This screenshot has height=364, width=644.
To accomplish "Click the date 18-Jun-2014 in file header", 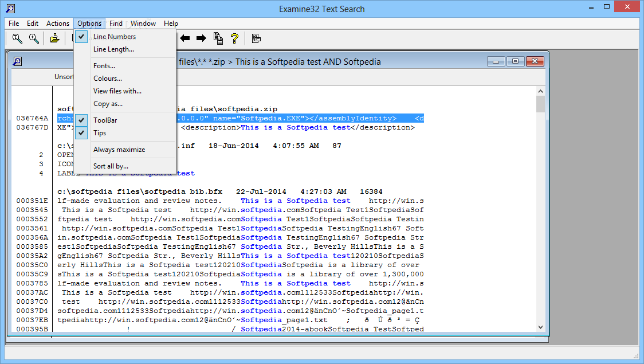I will [x=234, y=146].
